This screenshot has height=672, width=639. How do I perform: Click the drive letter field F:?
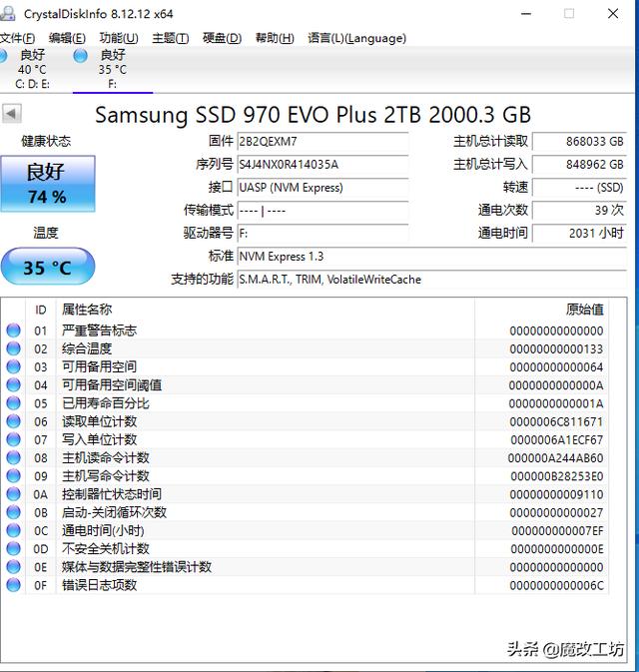322,233
